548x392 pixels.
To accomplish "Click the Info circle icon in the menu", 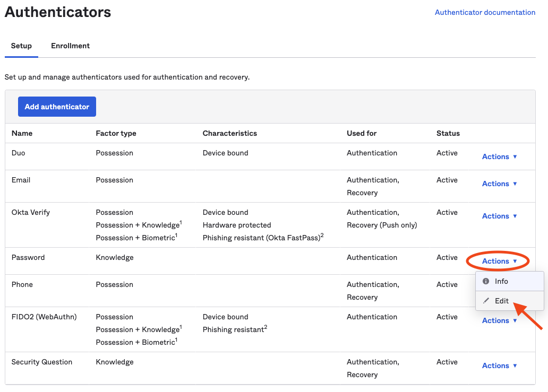I will pos(487,281).
